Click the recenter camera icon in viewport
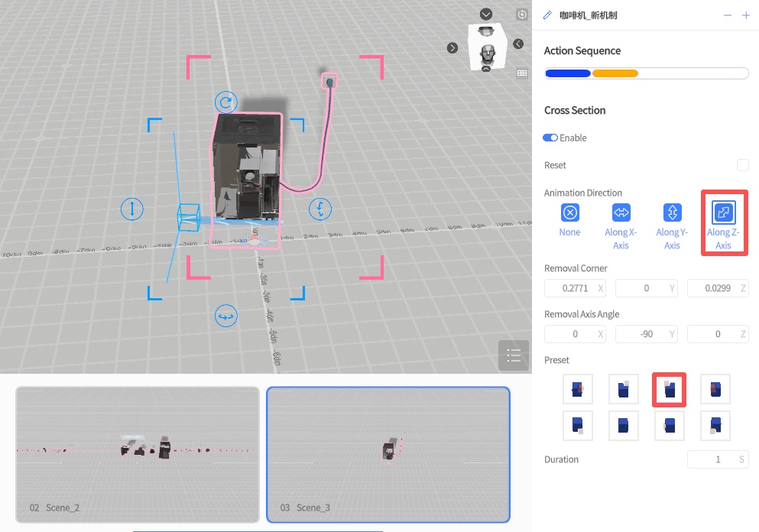The image size is (759, 532). [x=522, y=15]
